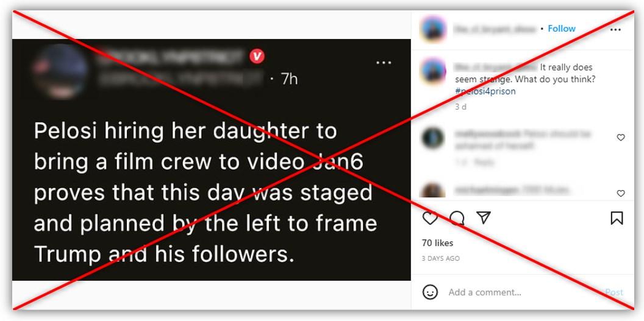Open the poster's profile picture in header
The height and width of the screenshot is (321, 644).
point(434,29)
